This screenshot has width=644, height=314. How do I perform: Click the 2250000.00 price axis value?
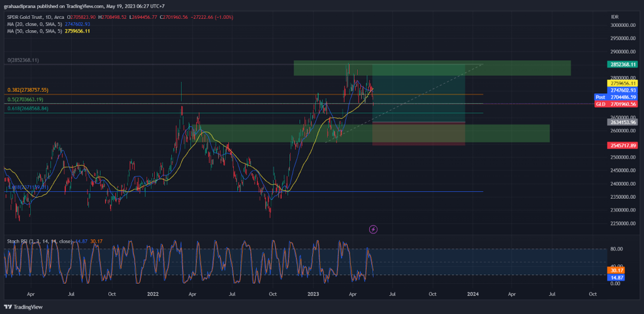point(623,223)
